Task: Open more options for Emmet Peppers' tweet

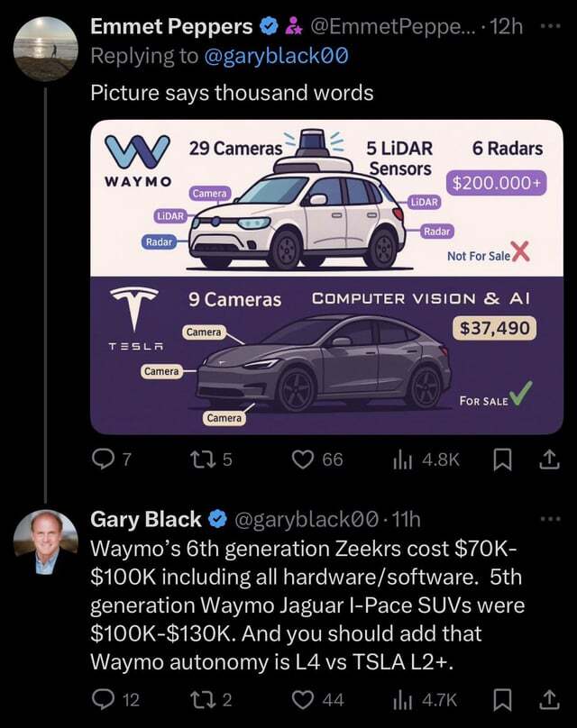Action: click(x=549, y=26)
